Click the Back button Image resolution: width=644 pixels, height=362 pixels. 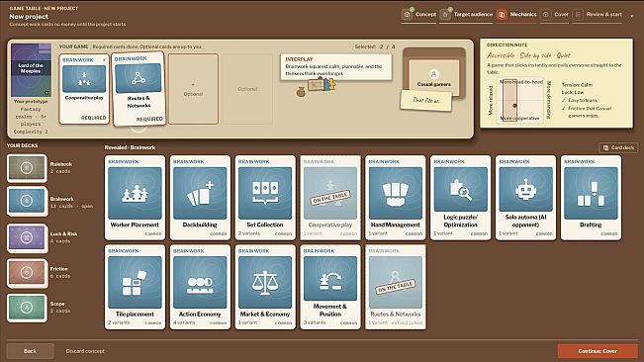(x=30, y=351)
